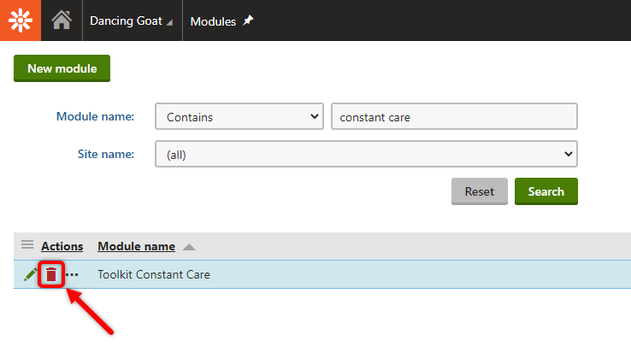Focus the module name search field
The image size is (631, 364).
(454, 117)
